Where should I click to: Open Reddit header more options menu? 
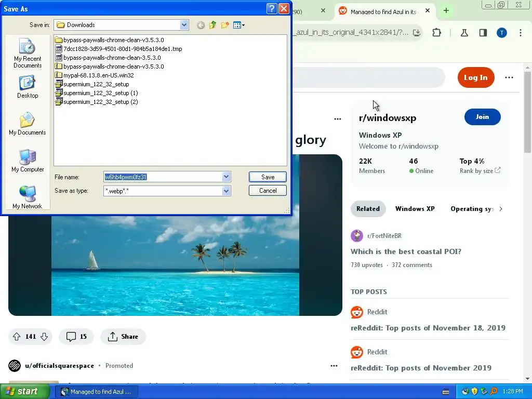coord(509,77)
